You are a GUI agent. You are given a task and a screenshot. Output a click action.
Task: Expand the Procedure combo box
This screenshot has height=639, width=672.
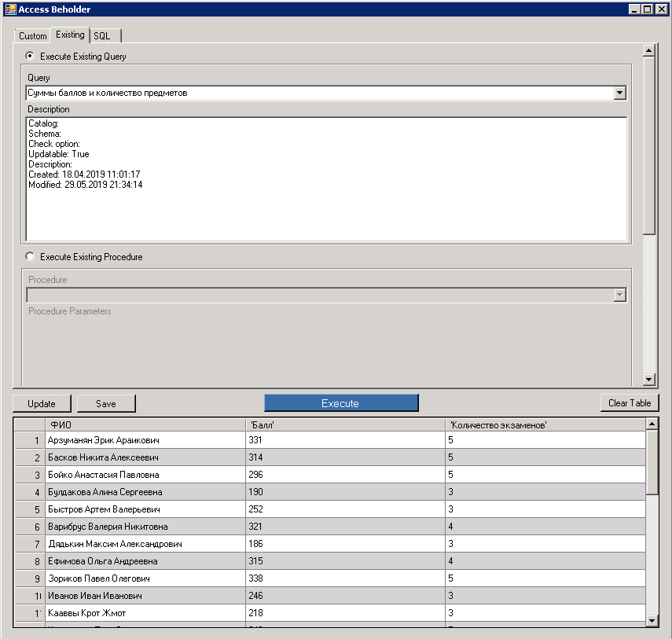point(620,296)
